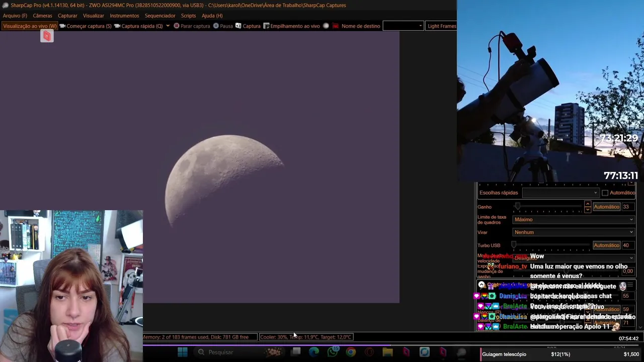Open the Arquivo (F) menu
Screen dimensions: 644x362
(x=15, y=16)
